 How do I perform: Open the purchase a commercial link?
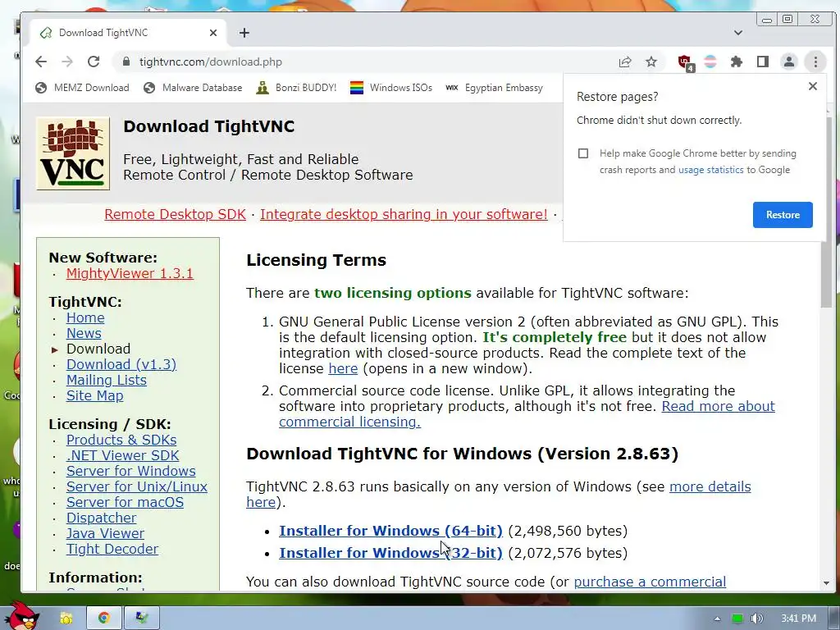(650, 582)
